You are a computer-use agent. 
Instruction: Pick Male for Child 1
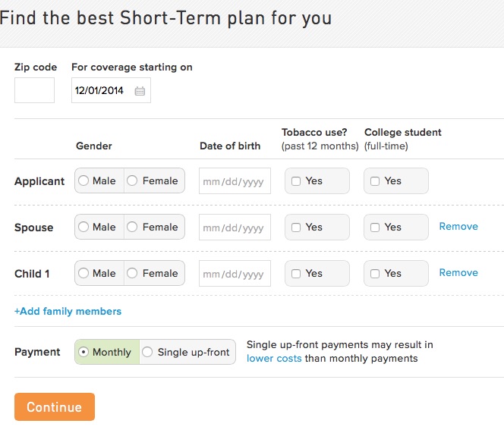tap(83, 274)
